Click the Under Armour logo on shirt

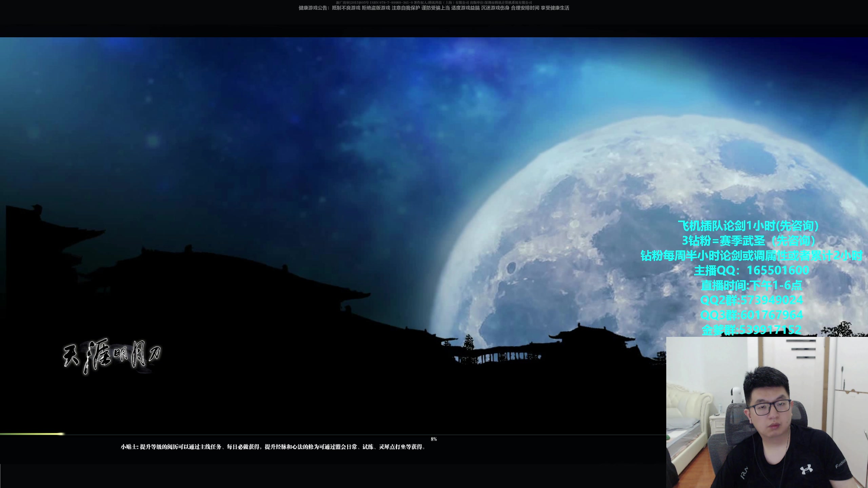coord(806,470)
